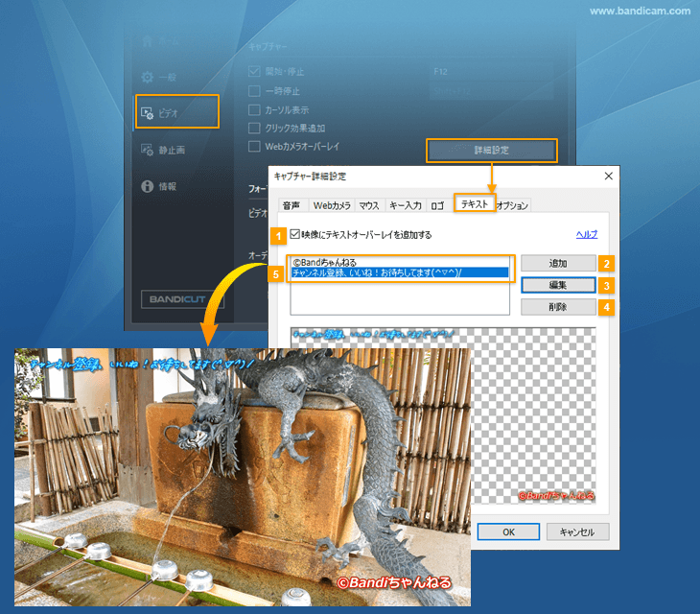Toggle the Webカメラオーバーレイ checkbox
This screenshot has height=614, width=700.
254,146
